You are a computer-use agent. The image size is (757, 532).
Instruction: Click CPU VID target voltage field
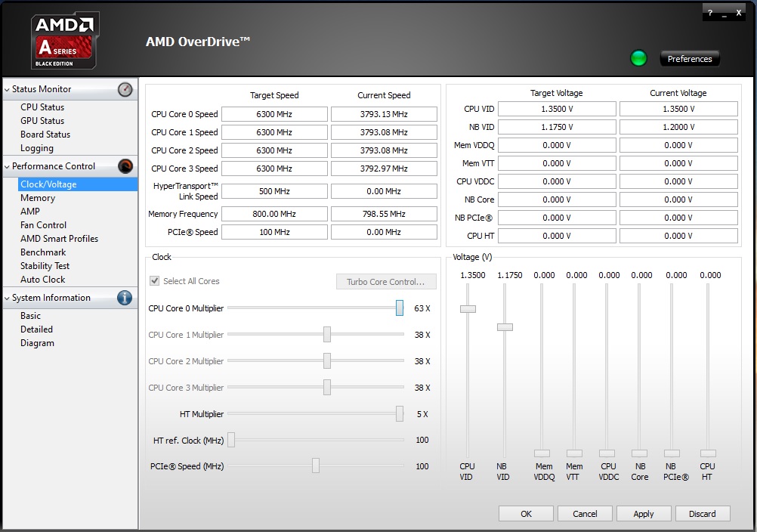tap(557, 109)
